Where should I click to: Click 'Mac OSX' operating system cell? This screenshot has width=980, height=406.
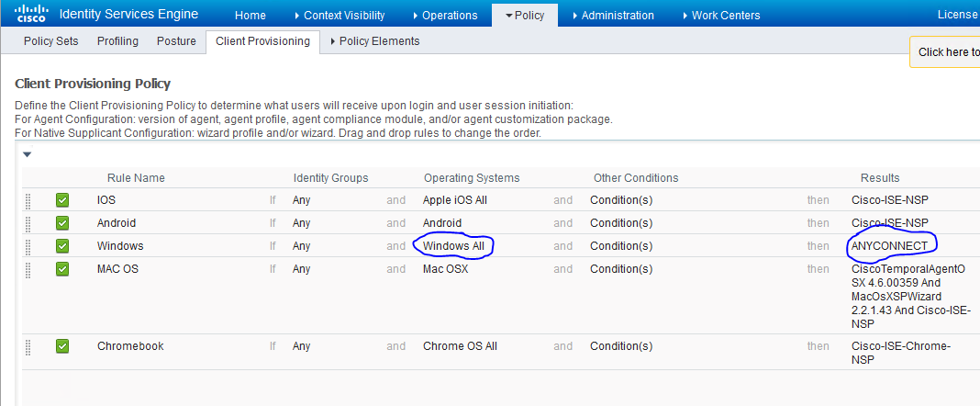pos(445,269)
